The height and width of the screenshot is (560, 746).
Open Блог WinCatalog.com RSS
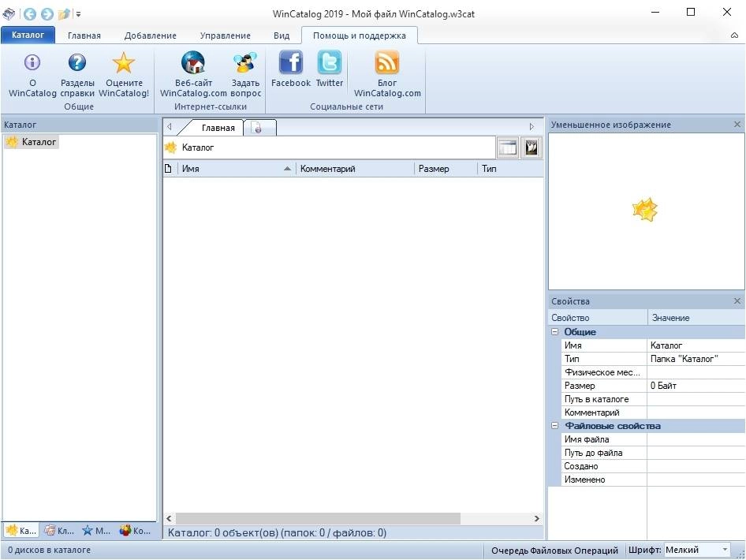pos(387,75)
